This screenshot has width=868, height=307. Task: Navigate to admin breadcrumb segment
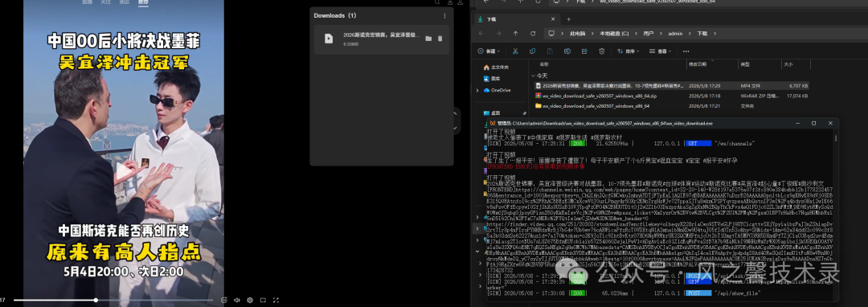pyautogui.click(x=675, y=34)
